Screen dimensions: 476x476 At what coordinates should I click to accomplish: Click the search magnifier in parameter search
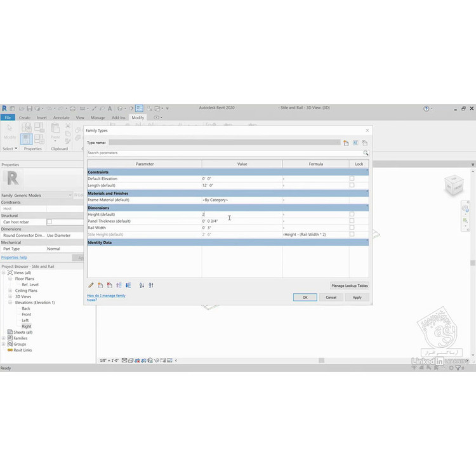(x=366, y=153)
